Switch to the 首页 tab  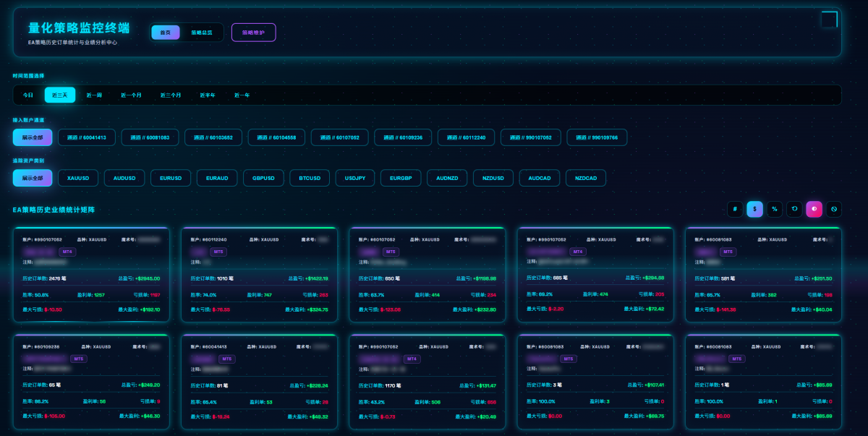[166, 33]
